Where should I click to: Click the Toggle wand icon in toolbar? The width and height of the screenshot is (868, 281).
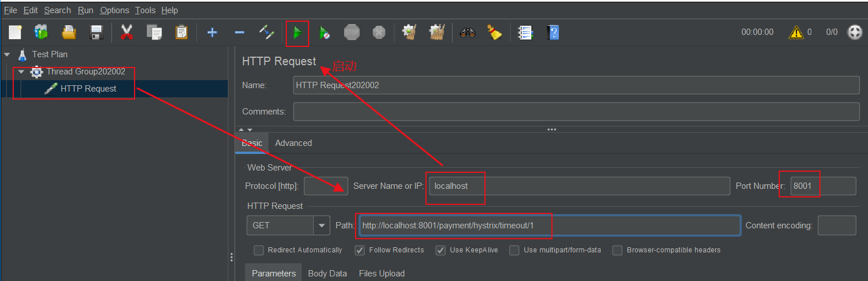coord(267,33)
